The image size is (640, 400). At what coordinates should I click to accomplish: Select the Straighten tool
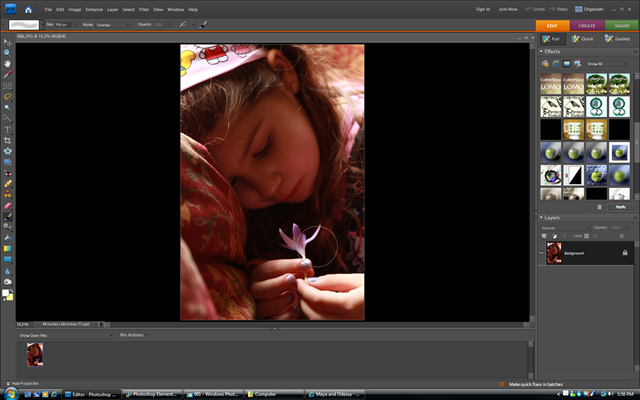[x=7, y=162]
